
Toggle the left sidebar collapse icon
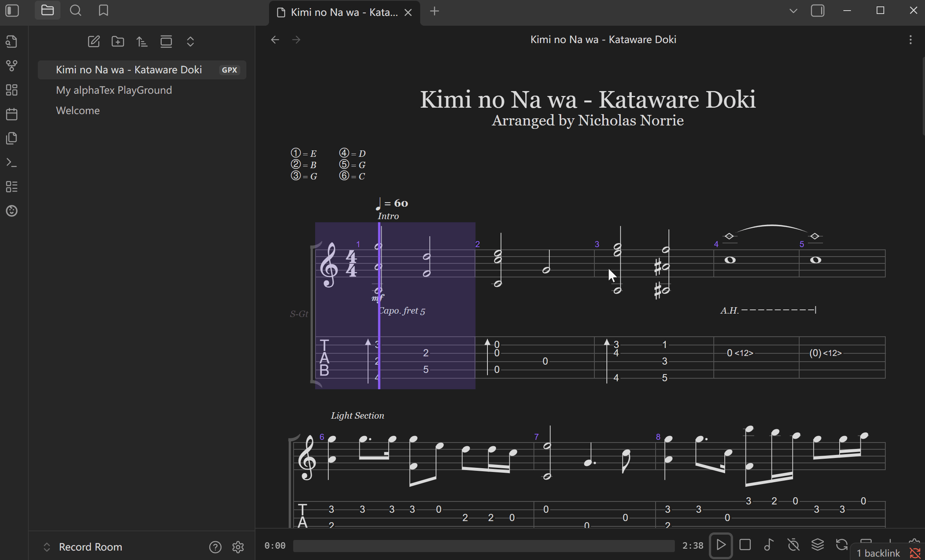12,11
